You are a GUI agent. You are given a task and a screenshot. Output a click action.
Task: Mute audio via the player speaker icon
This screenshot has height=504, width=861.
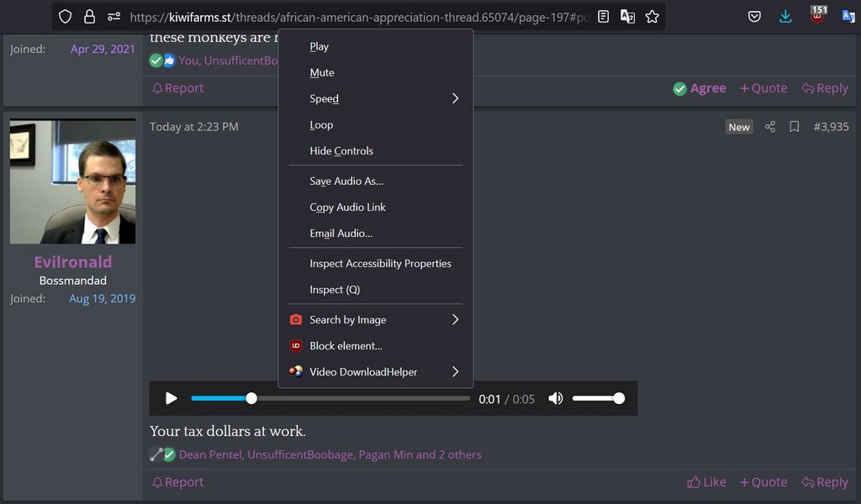(556, 398)
